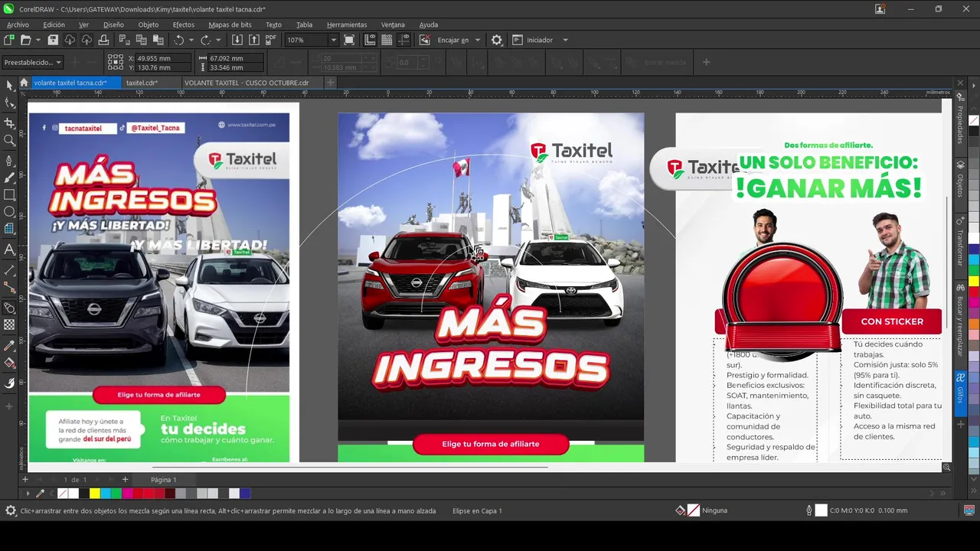
Task: Select the Zoom magnifier tool
Action: (9, 141)
